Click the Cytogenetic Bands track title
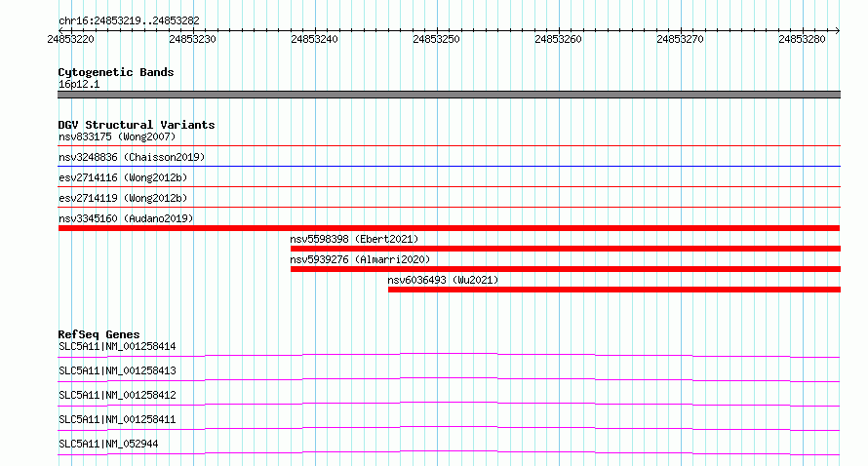The height and width of the screenshot is (466, 868). click(x=116, y=72)
